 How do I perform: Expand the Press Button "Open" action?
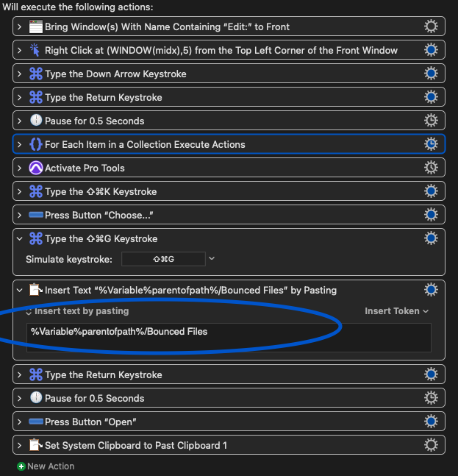point(20,422)
